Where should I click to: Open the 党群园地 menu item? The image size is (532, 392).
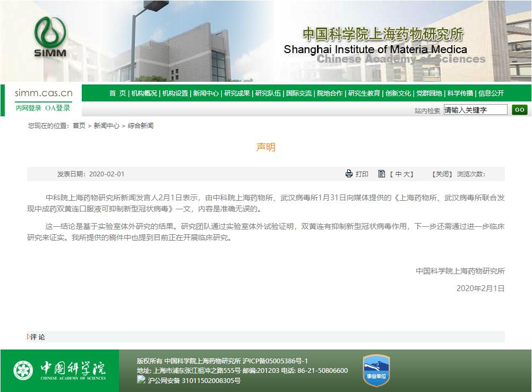429,93
